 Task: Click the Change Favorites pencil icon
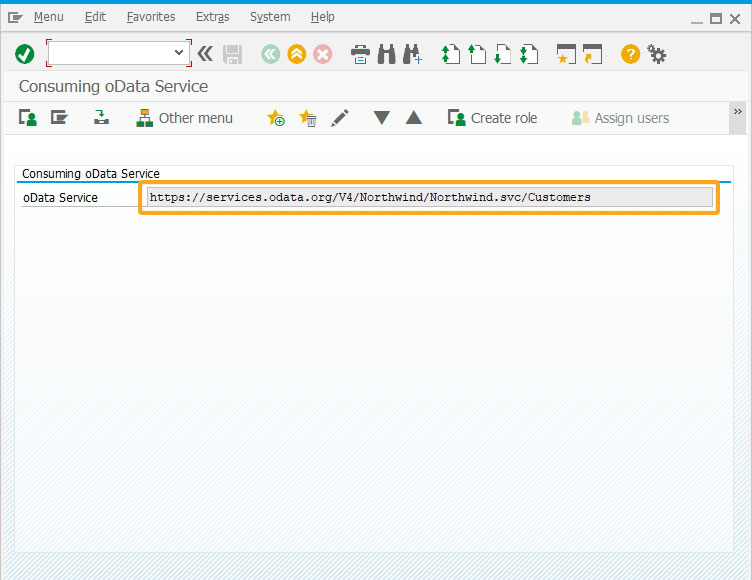[340, 118]
